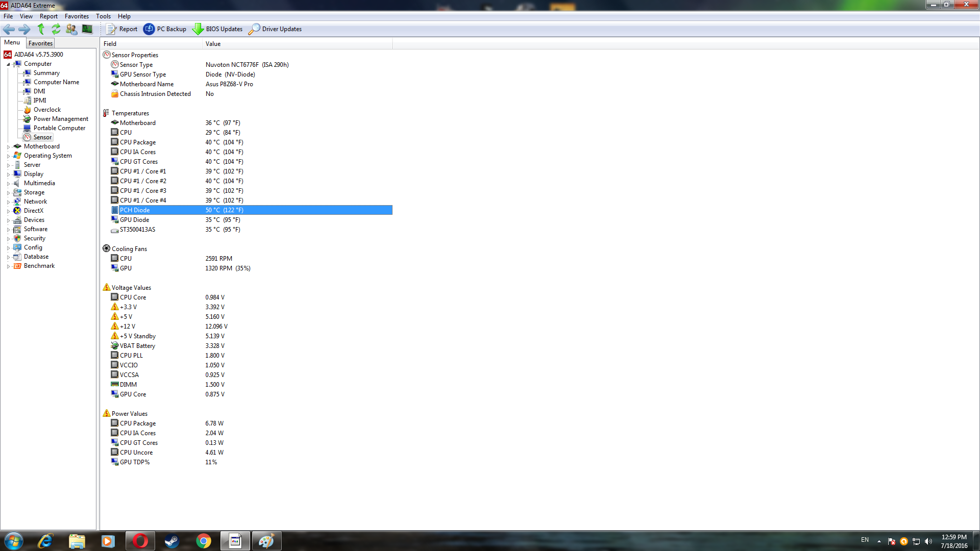Open the Tools menu

coord(103,16)
